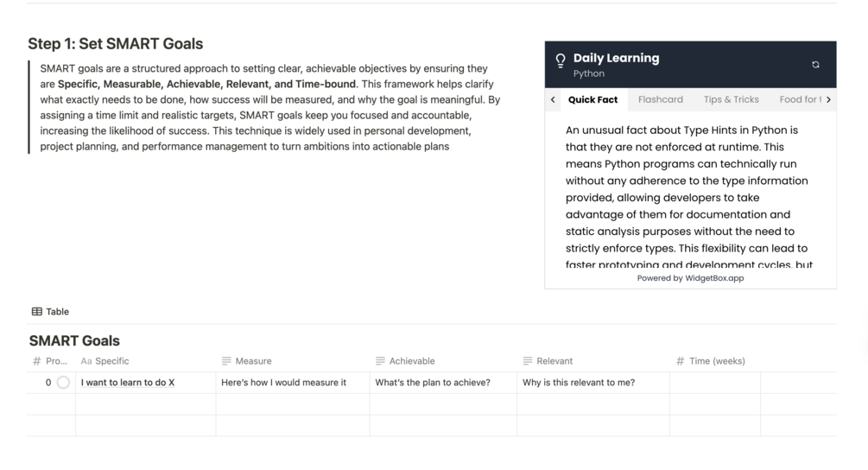Open the Pro... column header menu
Viewport: 868px width, 470px height.
(x=50, y=361)
